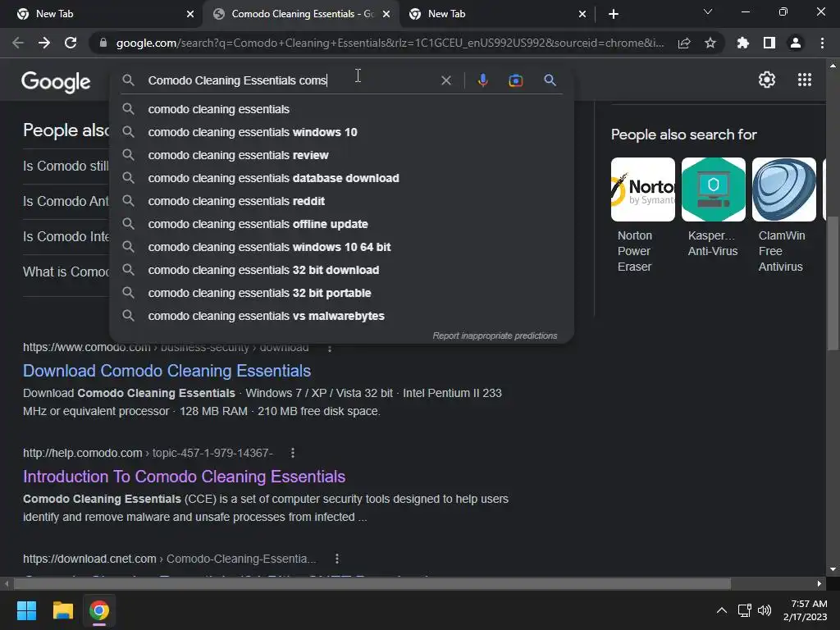Open 'Introduction To Comodo Cleaning Essentials' result
Viewport: 840px width, 630px height.
coord(184,477)
